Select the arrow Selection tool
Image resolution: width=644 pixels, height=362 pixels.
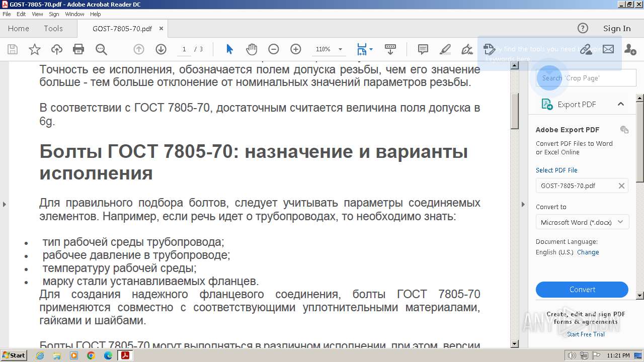[x=229, y=49]
